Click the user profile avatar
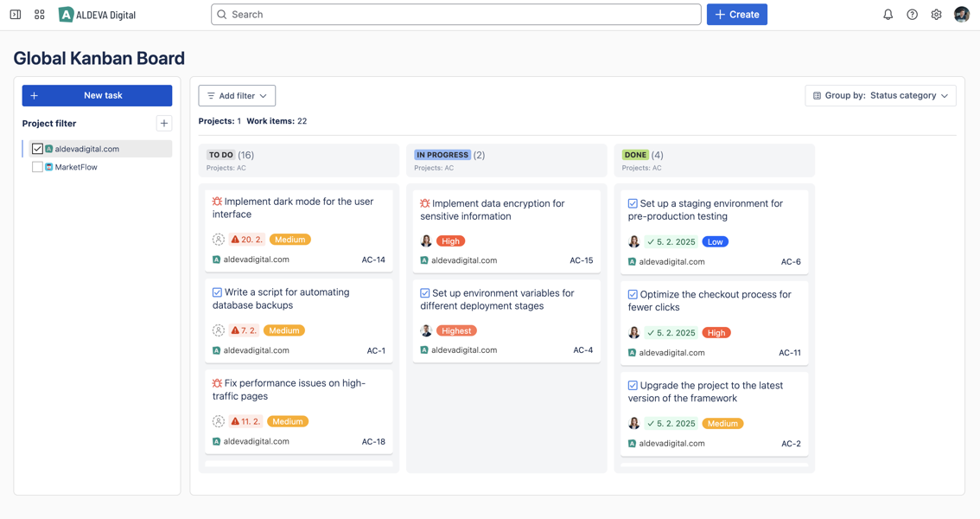 pyautogui.click(x=961, y=15)
